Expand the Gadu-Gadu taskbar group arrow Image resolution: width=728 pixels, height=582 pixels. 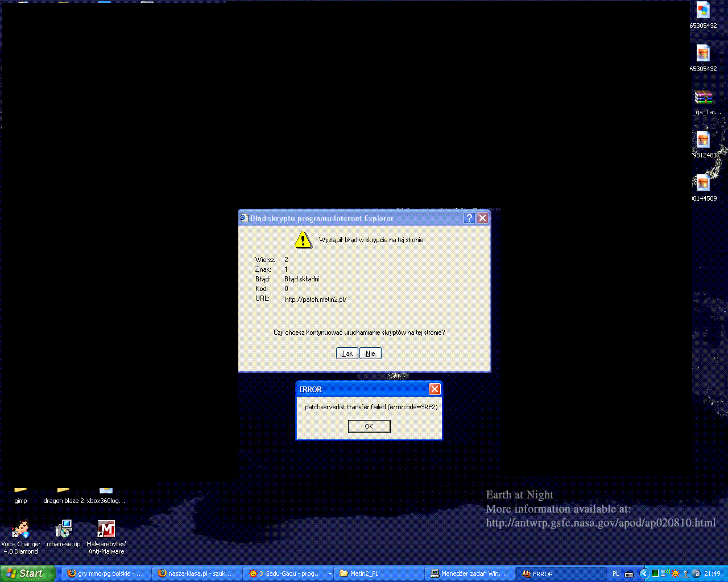coord(330,574)
